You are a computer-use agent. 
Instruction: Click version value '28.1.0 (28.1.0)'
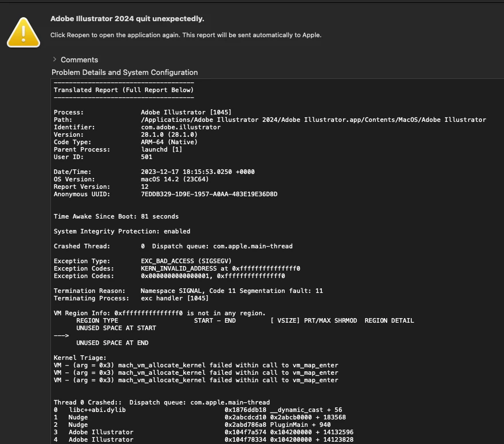[169, 134]
